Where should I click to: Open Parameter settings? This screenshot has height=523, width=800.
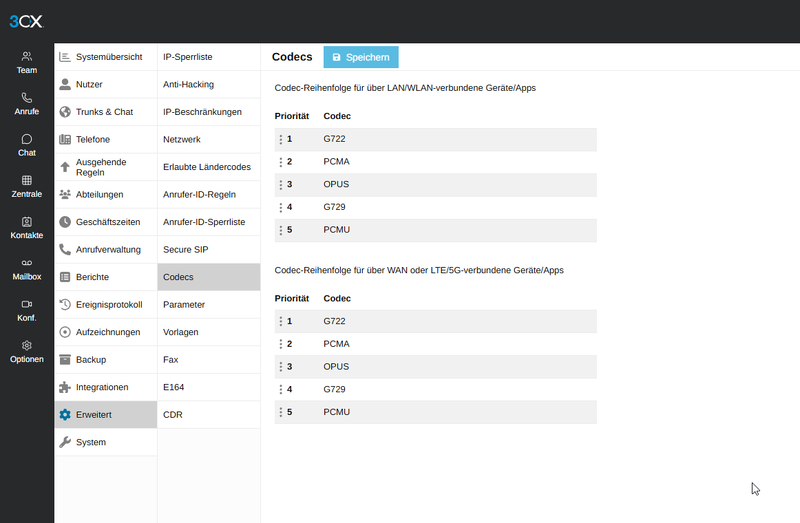tap(209, 305)
